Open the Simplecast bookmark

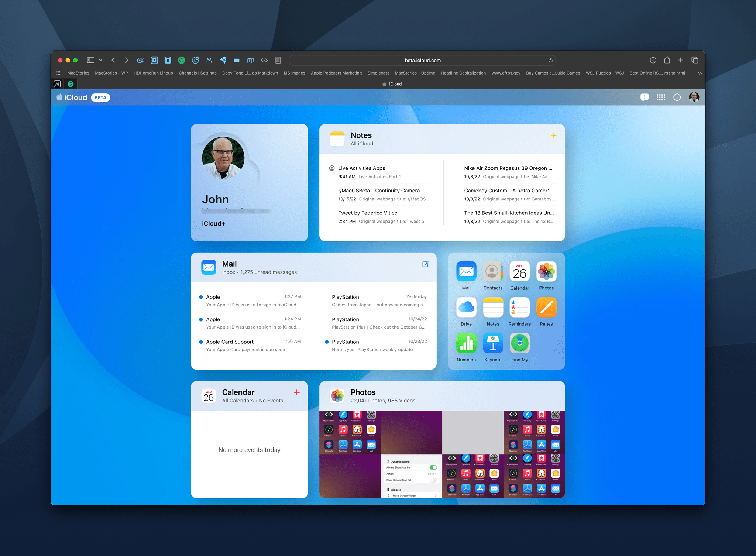(x=378, y=73)
